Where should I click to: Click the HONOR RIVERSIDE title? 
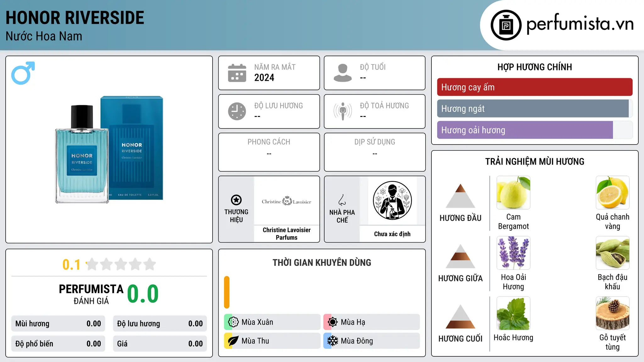[75, 18]
